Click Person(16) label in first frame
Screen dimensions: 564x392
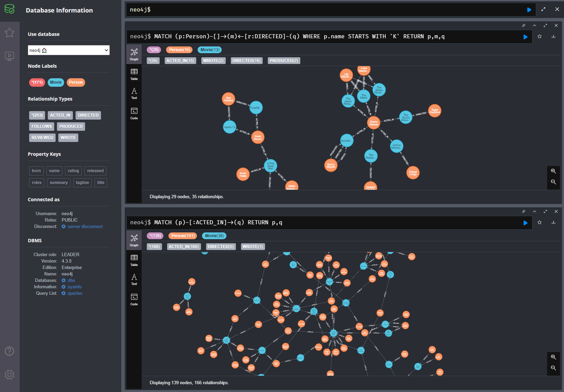tap(179, 50)
